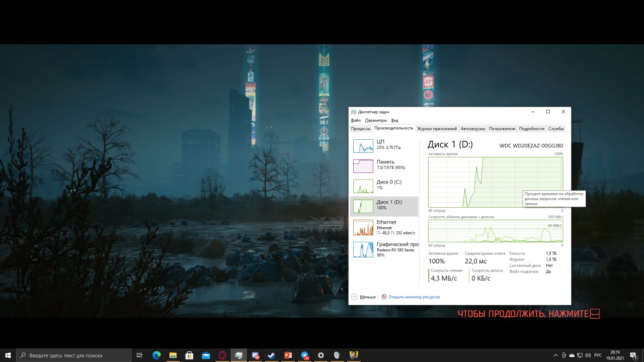Open Task View from the taskbar
This screenshot has width=644, height=362.
click(x=140, y=355)
